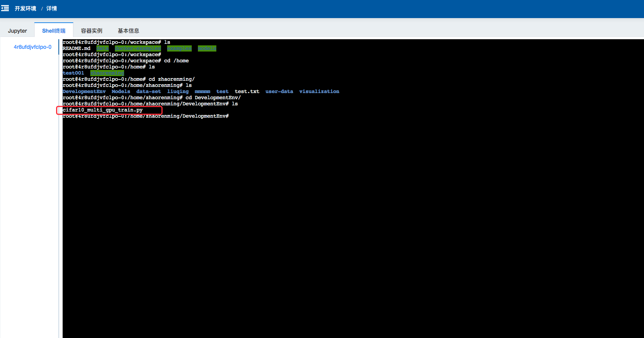
Task: Switch to the Jupyter tab
Action: pyautogui.click(x=17, y=31)
